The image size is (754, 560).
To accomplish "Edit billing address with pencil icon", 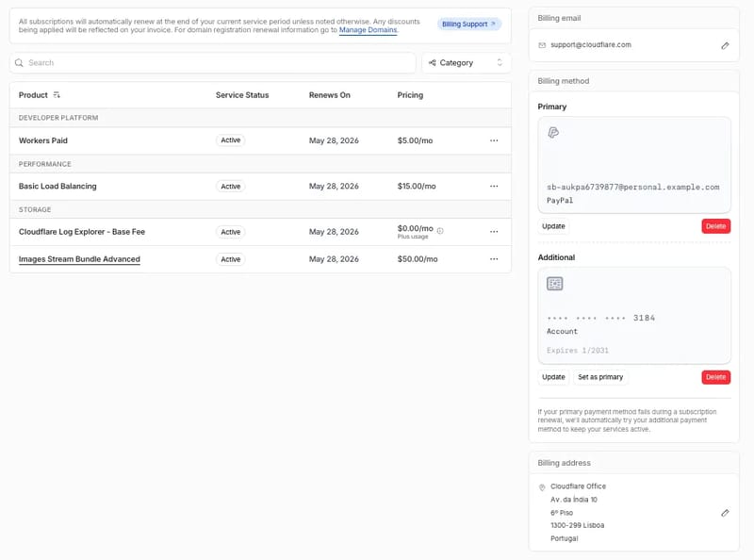I will tap(725, 513).
